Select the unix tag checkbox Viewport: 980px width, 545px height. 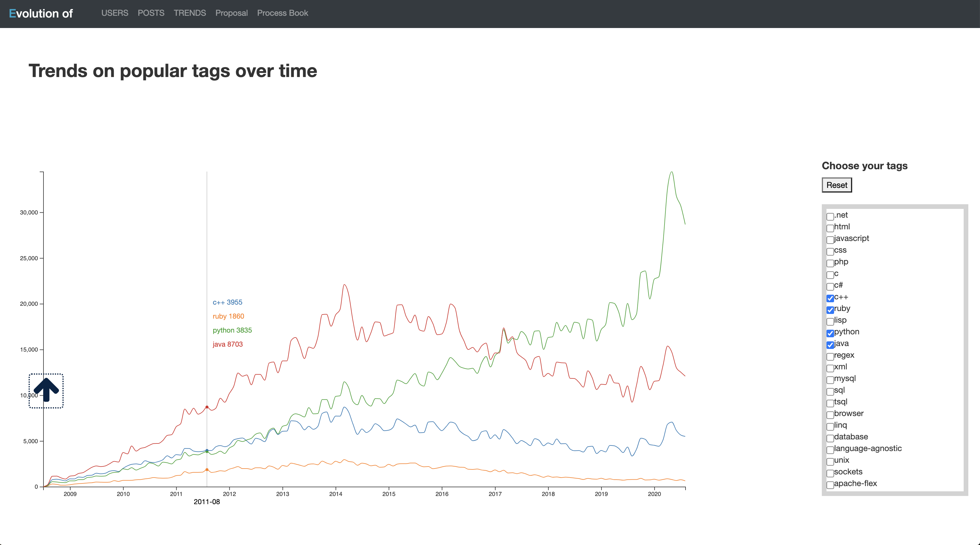[x=830, y=462]
